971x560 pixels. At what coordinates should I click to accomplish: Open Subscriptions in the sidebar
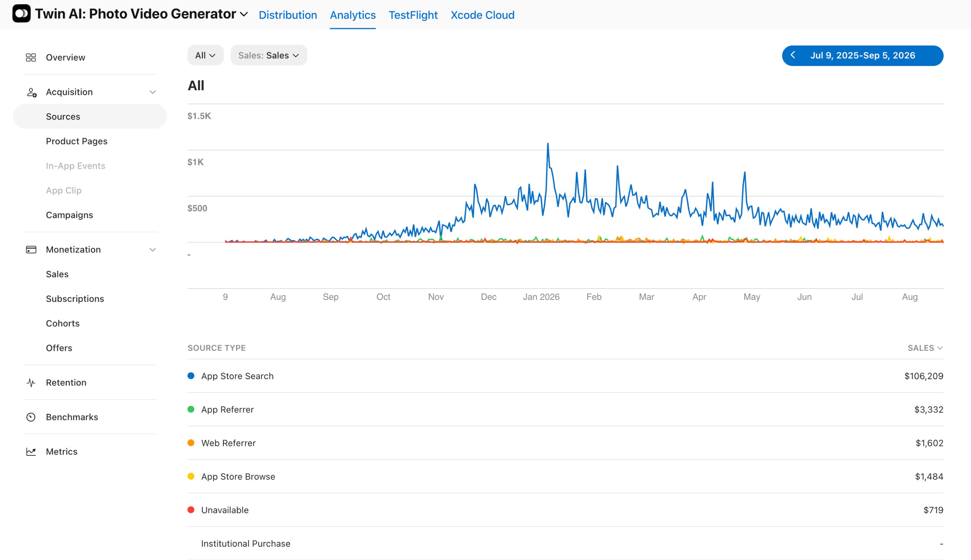75,299
